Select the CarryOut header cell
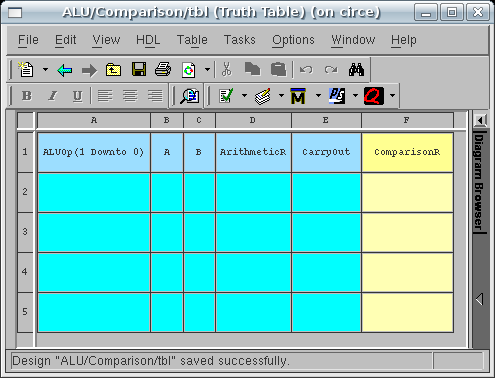This screenshot has height=378, width=495. (326, 152)
